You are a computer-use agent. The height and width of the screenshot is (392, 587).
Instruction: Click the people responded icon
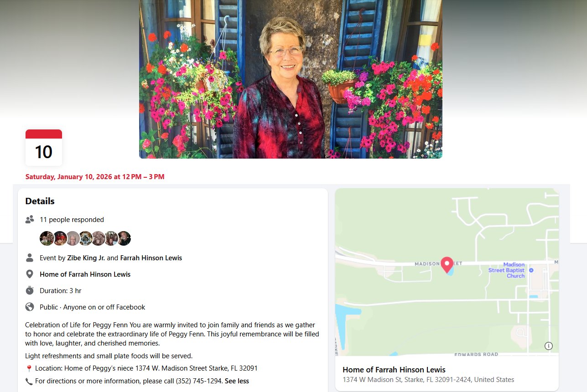click(30, 220)
